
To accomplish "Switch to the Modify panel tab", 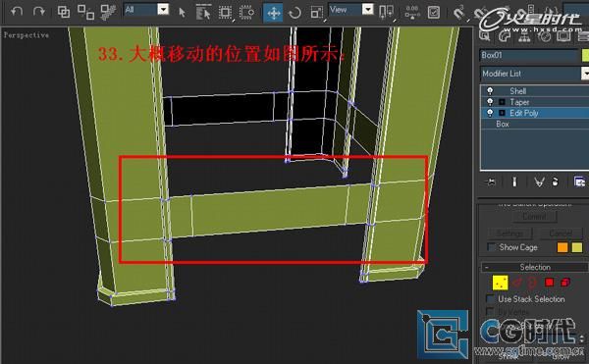I will (x=505, y=36).
